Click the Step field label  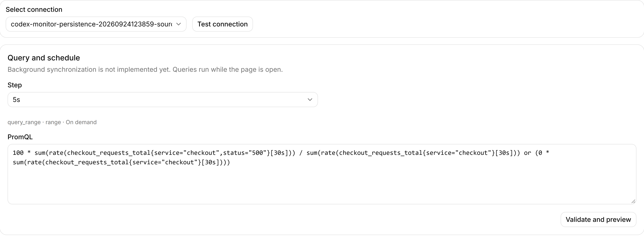(14, 85)
